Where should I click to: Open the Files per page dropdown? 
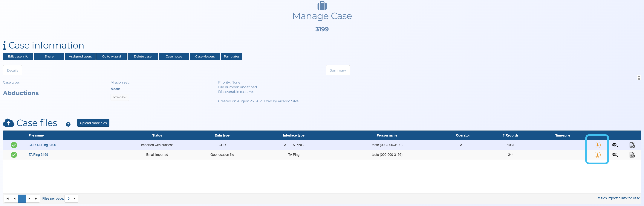click(71, 199)
